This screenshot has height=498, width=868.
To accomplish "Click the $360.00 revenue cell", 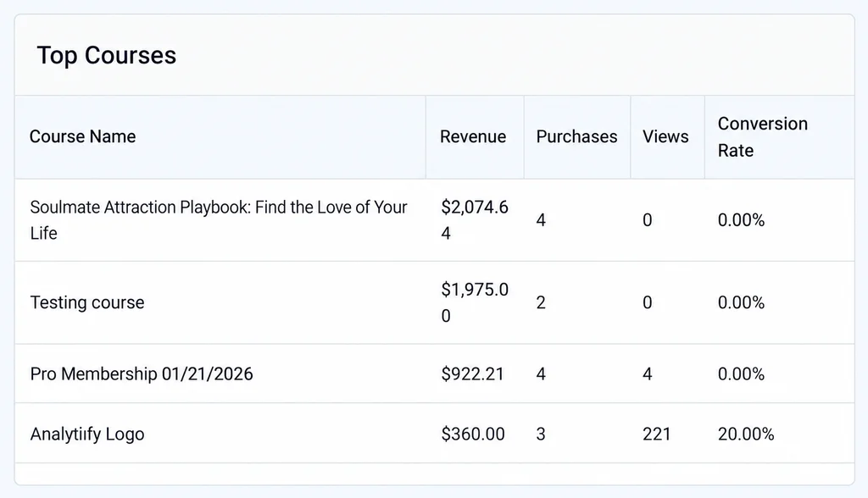I will pos(473,434).
